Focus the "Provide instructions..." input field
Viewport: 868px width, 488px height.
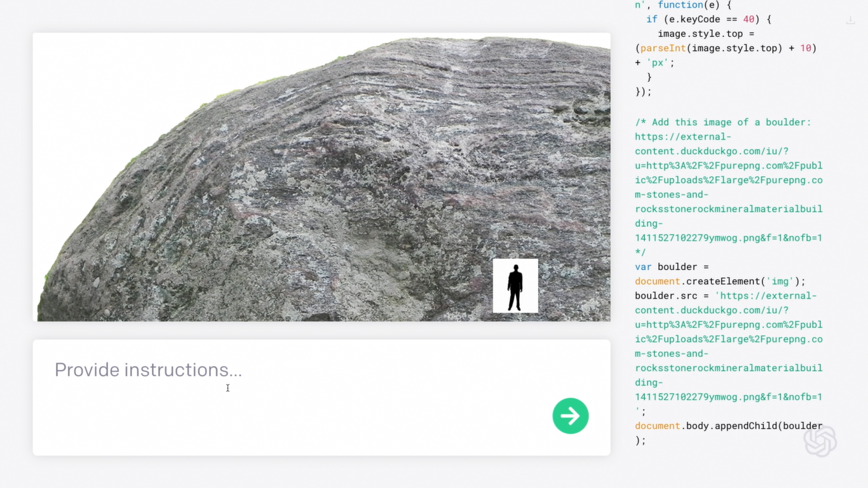pos(322,397)
